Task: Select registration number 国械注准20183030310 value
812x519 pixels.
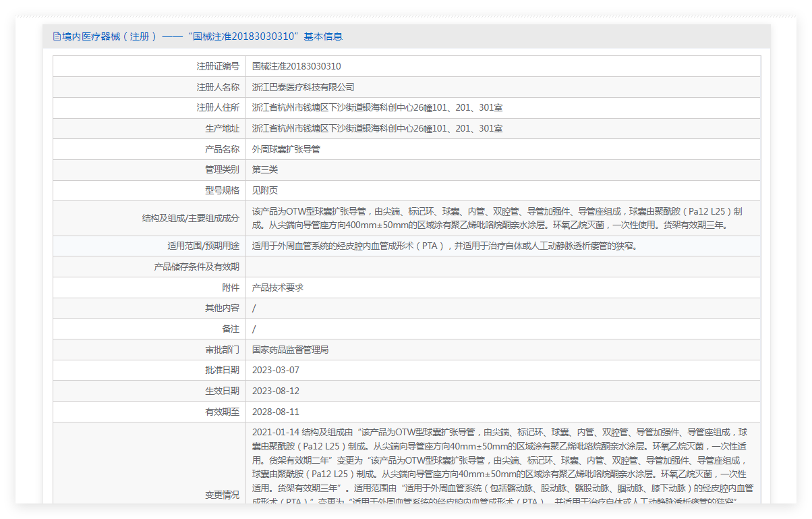Action: (297, 66)
